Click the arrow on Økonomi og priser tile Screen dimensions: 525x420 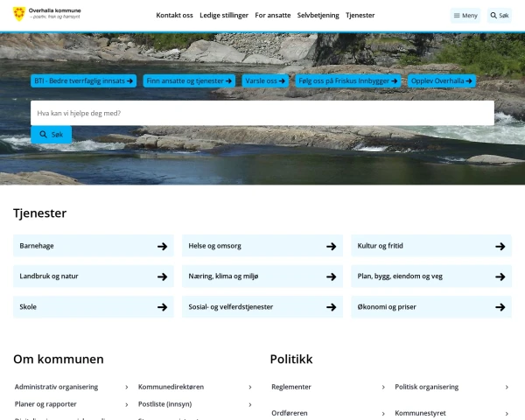tap(500, 307)
